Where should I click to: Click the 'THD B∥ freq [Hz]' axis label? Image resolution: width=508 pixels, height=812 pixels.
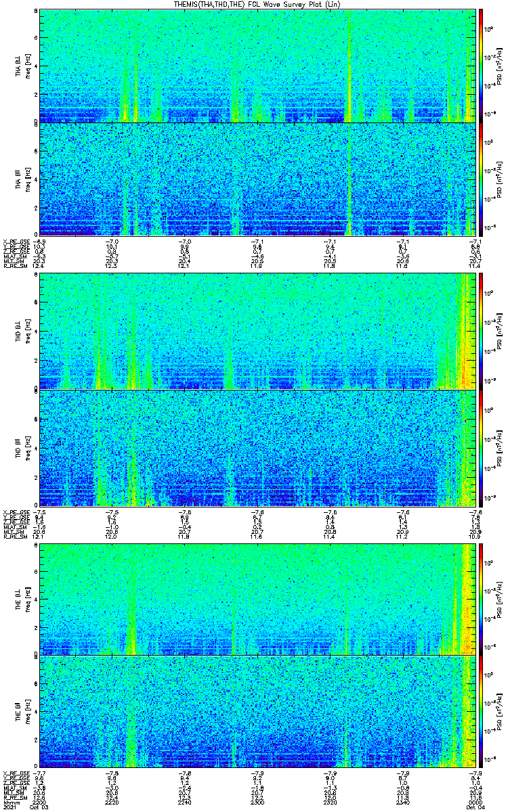(x=22, y=447)
